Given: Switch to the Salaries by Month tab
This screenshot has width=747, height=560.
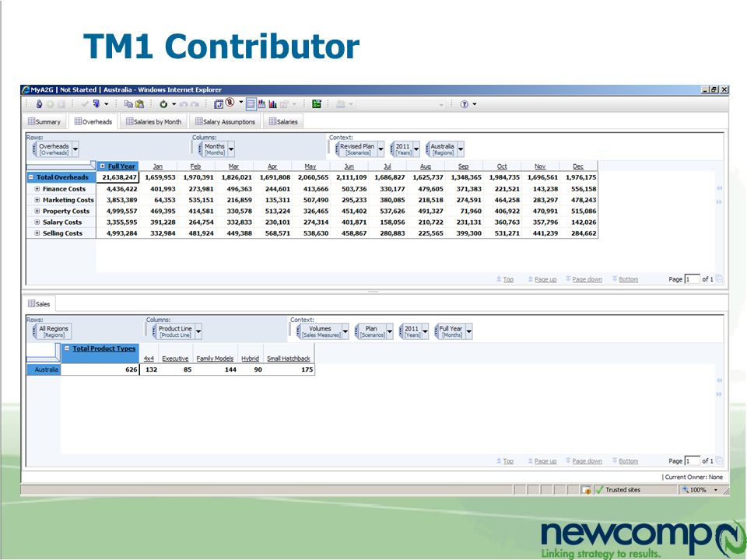Looking at the screenshot, I should 153,122.
